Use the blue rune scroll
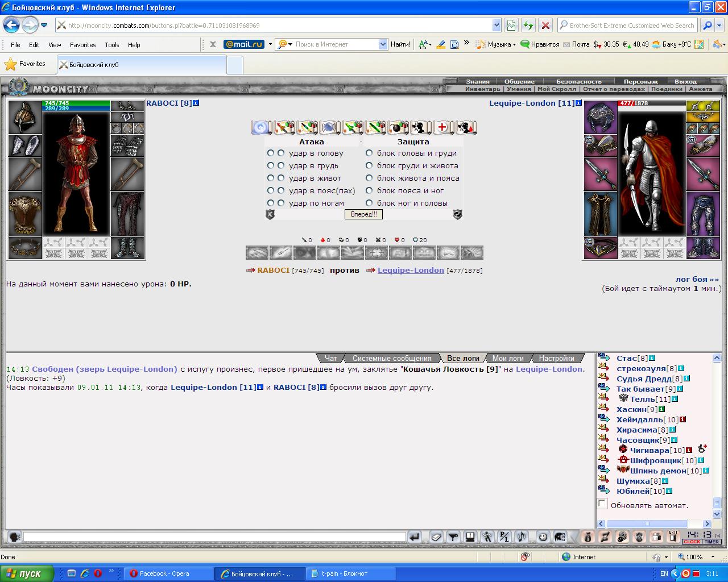Image resolution: width=728 pixels, height=582 pixels. (x=261, y=127)
